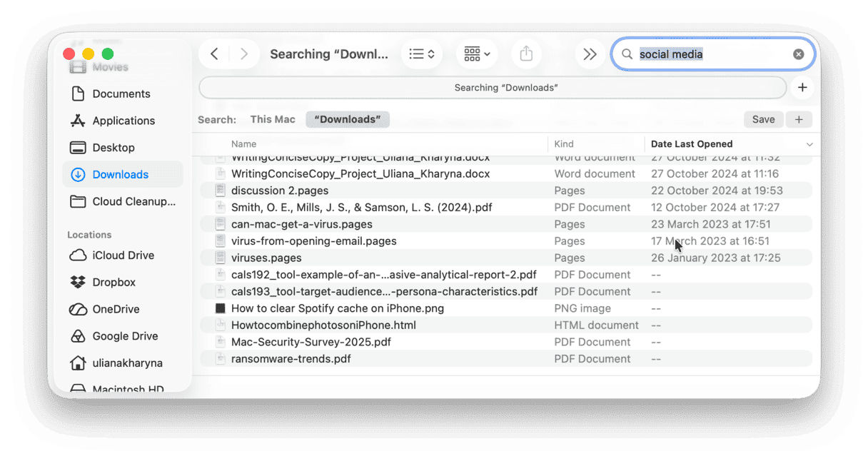Select Downloads in the sidebar

click(123, 175)
